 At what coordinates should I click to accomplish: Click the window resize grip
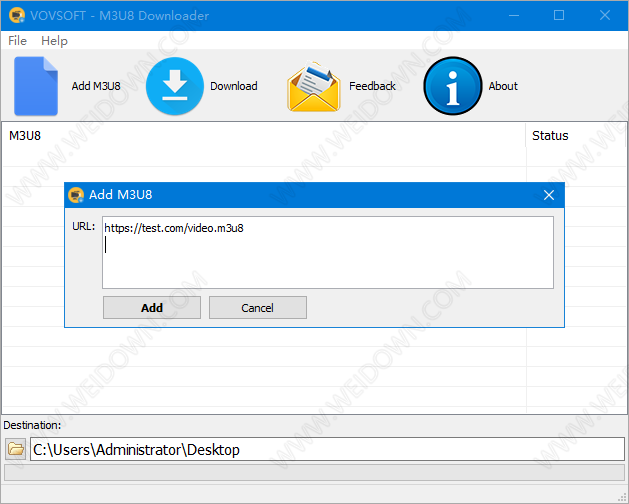pos(622,498)
